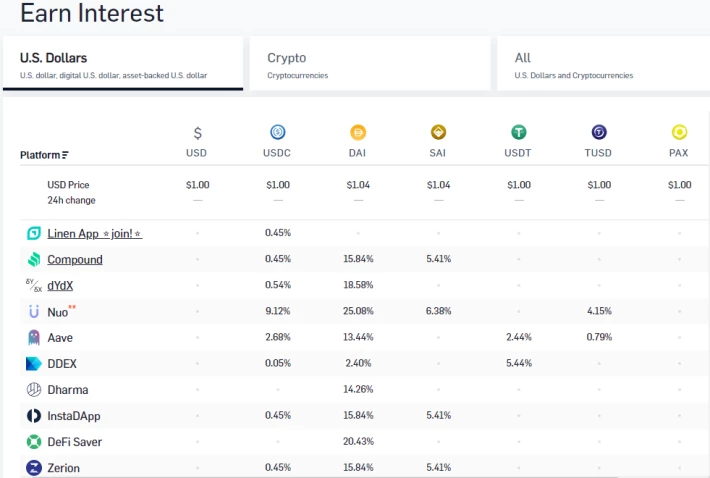Click the SAI column header label
710x478 pixels.
tap(438, 153)
